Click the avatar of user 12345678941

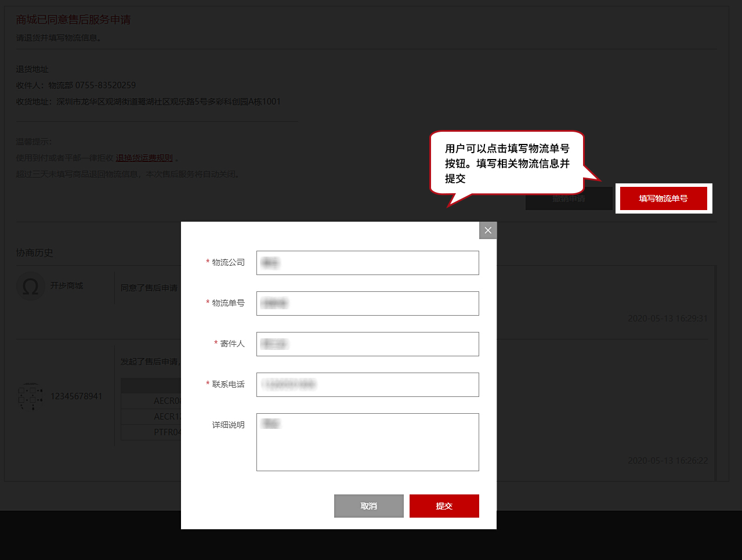tap(30, 396)
